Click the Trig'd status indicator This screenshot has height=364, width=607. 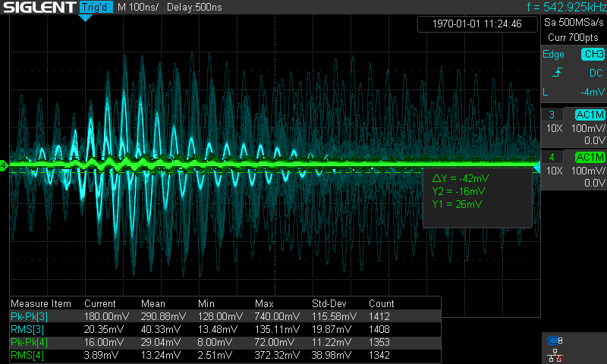coord(95,7)
